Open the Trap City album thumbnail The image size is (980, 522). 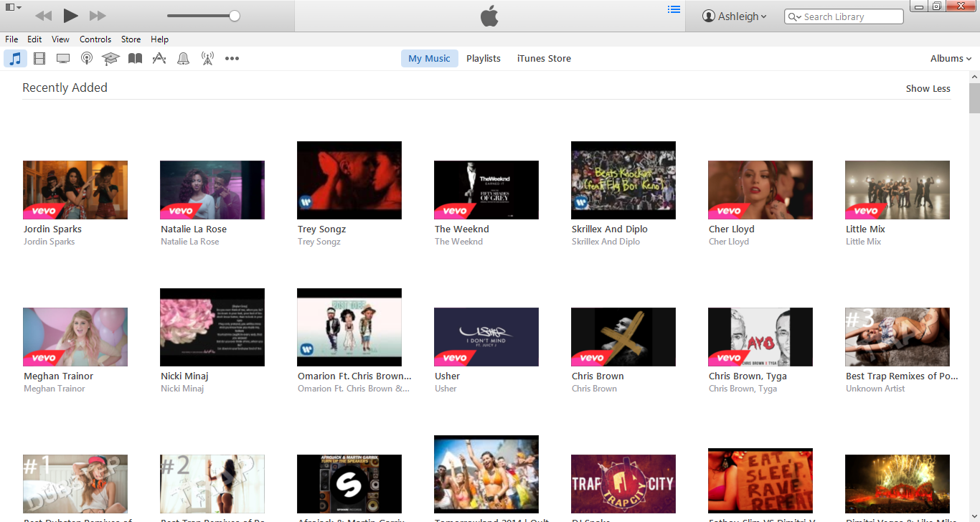[x=623, y=484]
